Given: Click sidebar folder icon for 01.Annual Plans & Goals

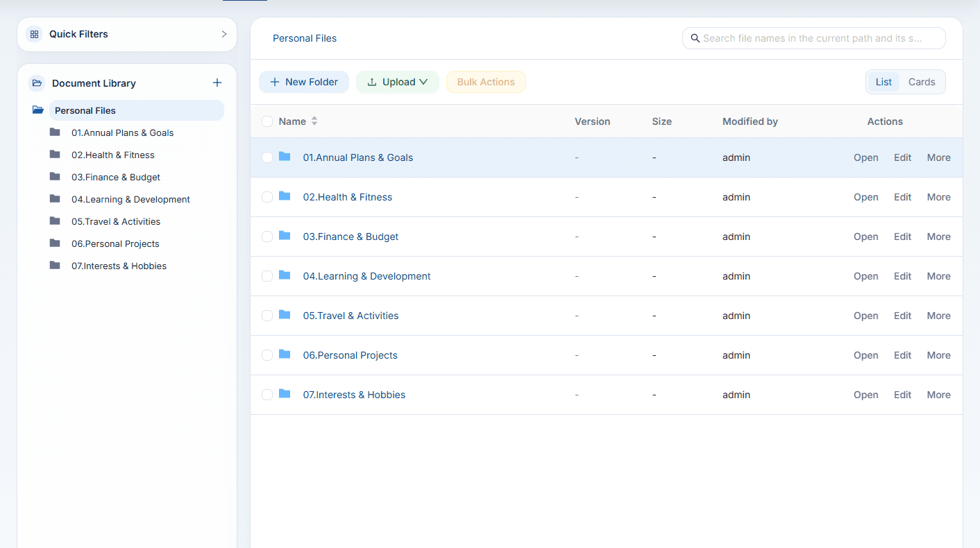Looking at the screenshot, I should [55, 132].
